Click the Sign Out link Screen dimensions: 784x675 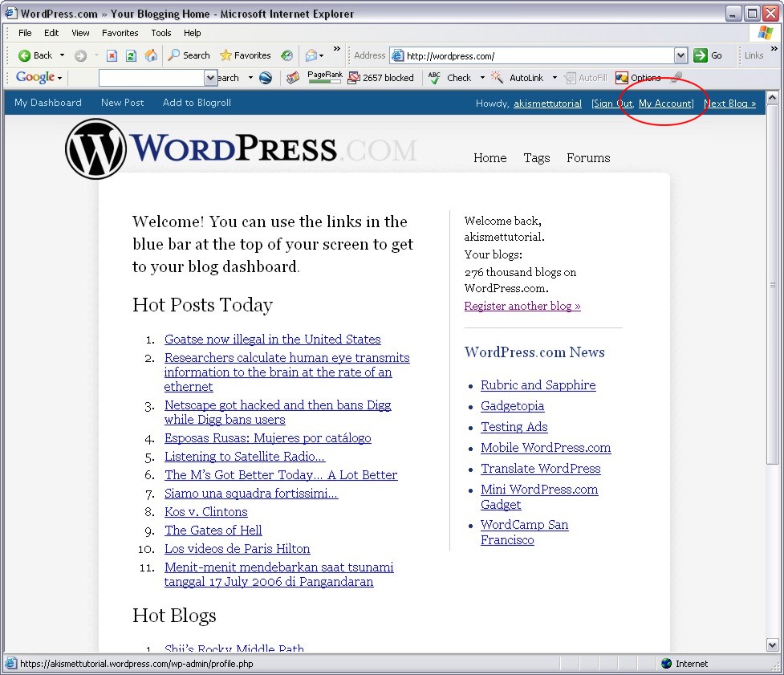point(614,104)
